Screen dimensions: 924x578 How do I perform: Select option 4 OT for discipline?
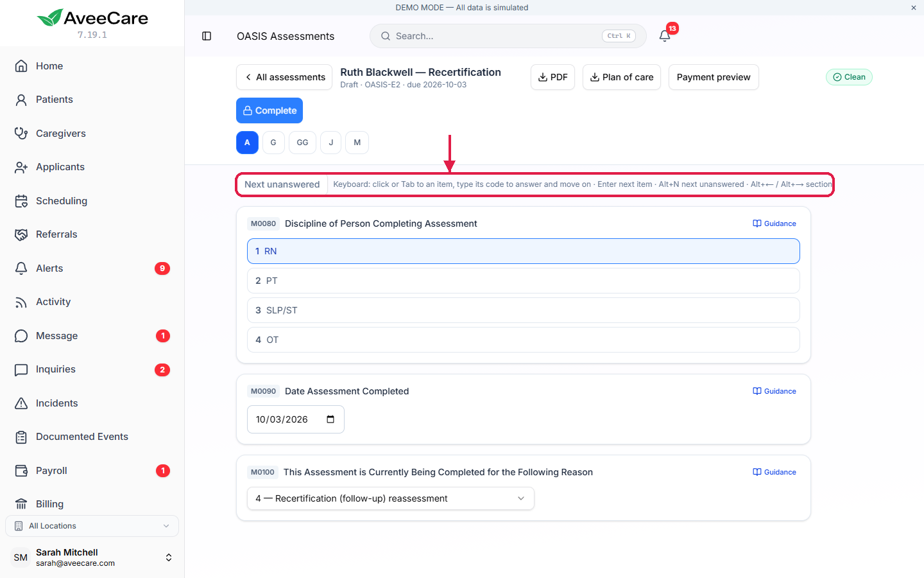click(x=524, y=340)
